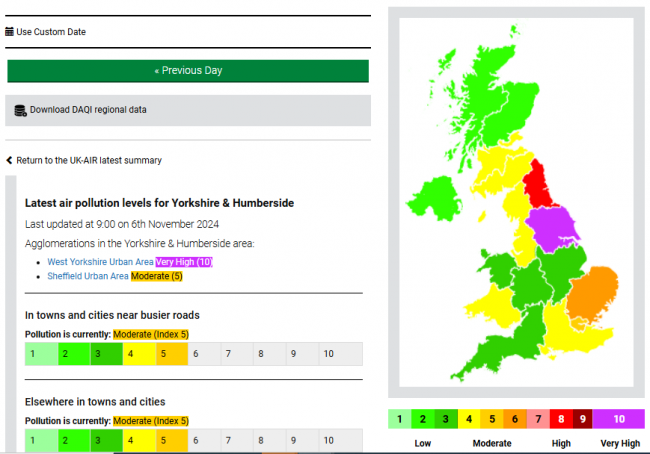
Task: Click the database icon for DAQI download
Action: 20,110
